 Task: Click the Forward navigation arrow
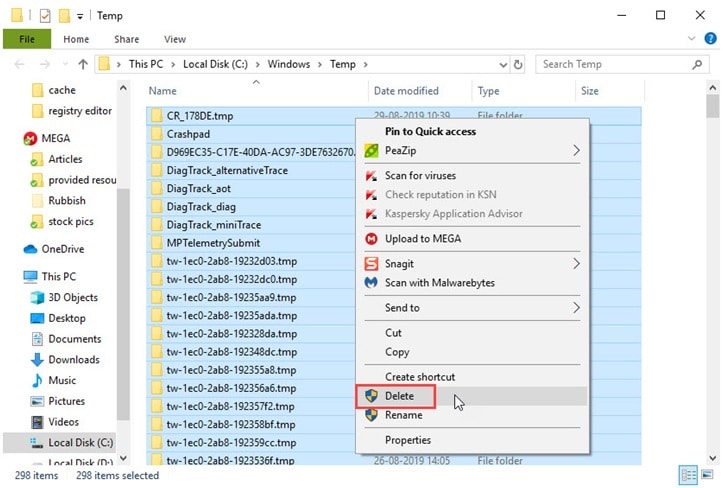point(45,65)
